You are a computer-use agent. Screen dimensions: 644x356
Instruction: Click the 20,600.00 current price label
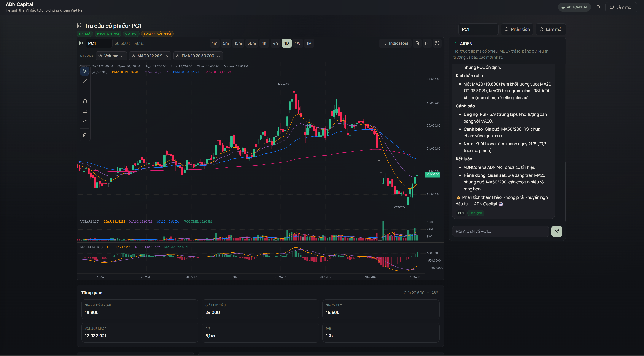(432, 175)
